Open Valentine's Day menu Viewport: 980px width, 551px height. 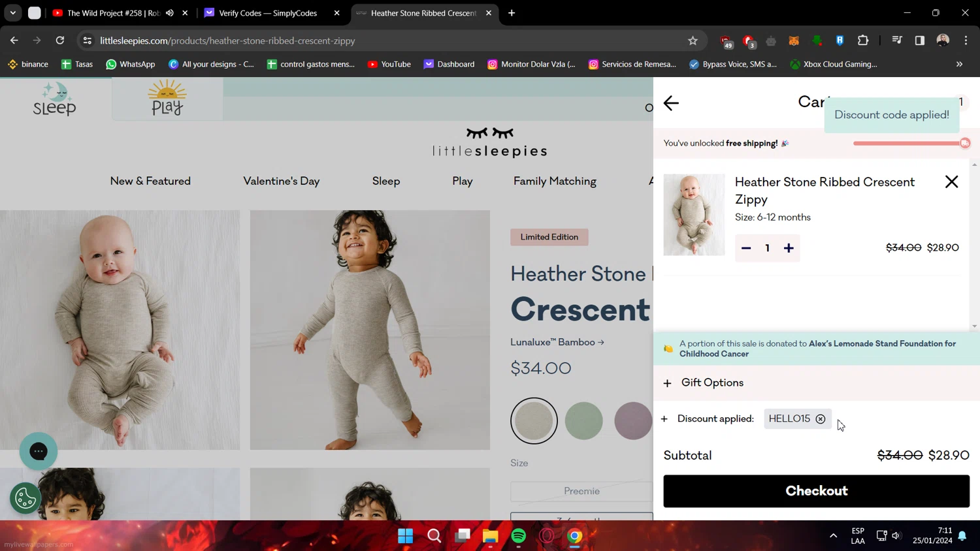point(282,181)
